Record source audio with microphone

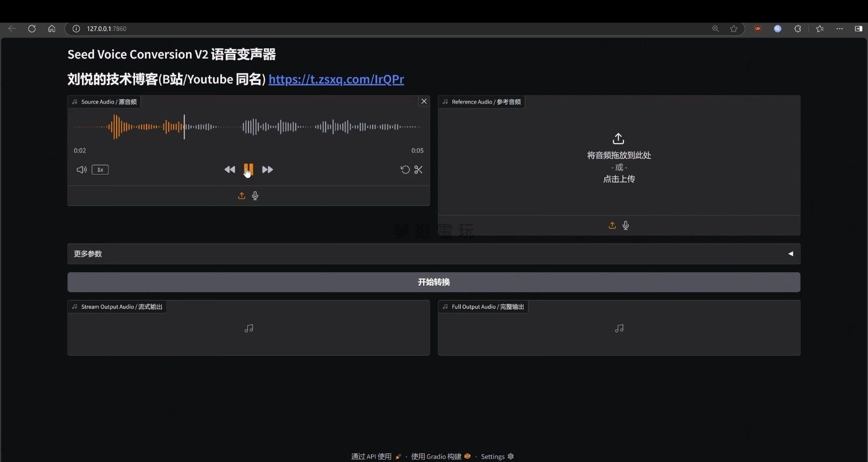255,196
